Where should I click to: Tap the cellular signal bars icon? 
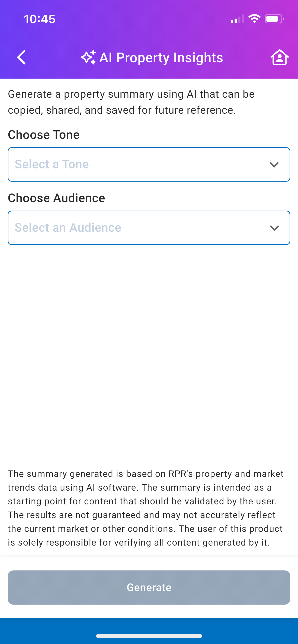pos(237,19)
